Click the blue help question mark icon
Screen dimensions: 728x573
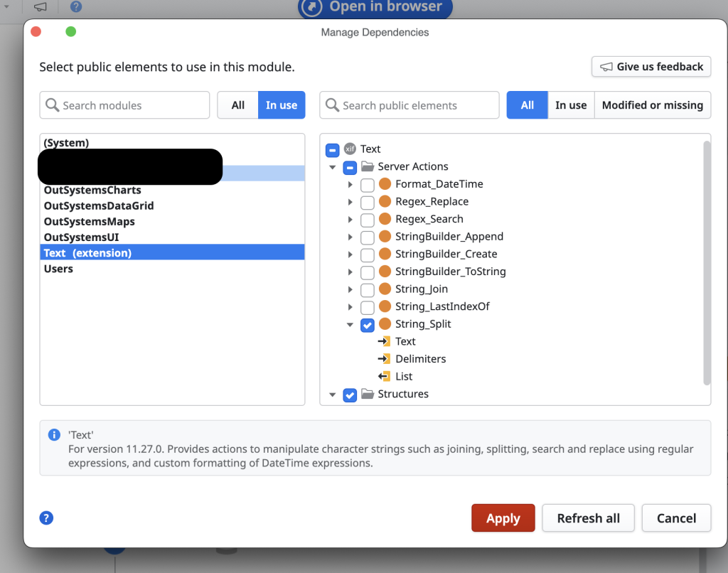47,518
